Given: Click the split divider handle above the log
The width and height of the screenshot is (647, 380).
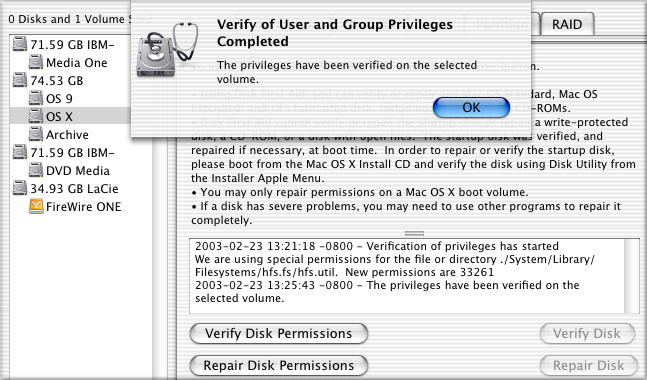Looking at the screenshot, I should [x=414, y=234].
